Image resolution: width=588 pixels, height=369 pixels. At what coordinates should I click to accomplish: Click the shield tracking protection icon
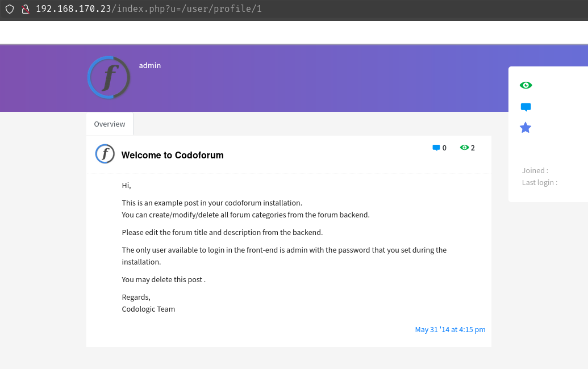[10, 9]
